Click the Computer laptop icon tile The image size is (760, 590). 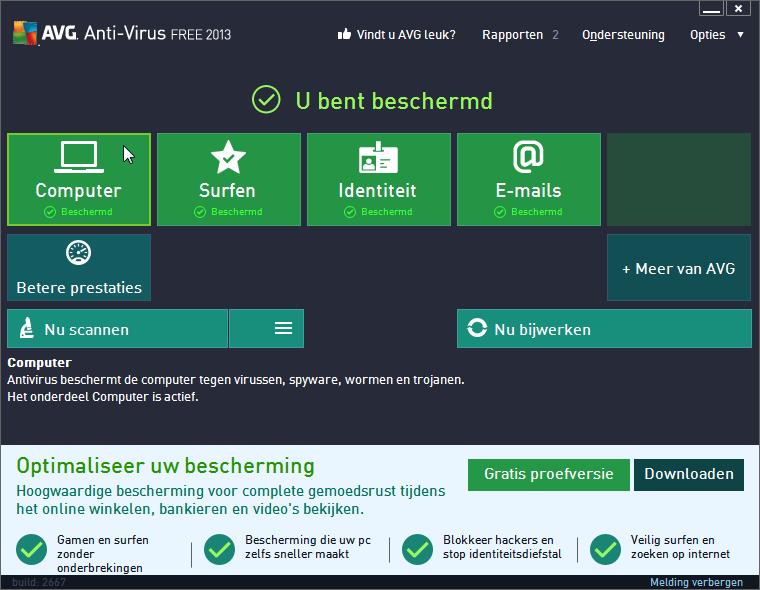78,157
